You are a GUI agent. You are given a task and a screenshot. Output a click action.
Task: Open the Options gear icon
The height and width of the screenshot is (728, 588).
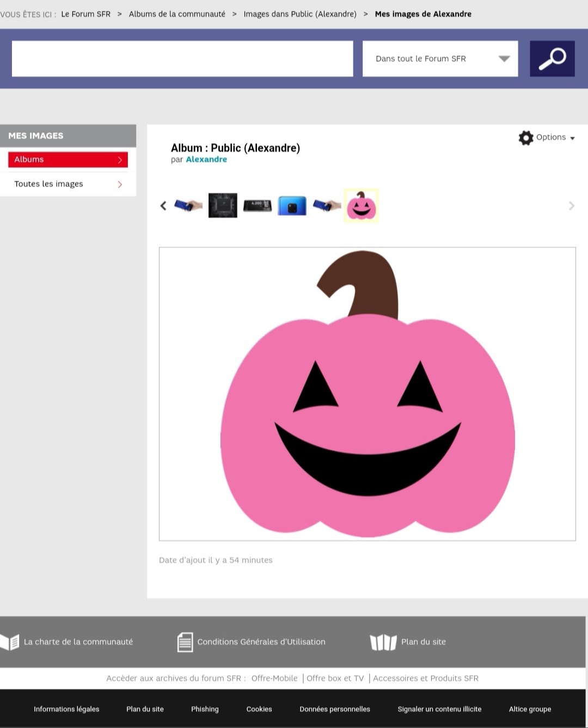pos(526,138)
